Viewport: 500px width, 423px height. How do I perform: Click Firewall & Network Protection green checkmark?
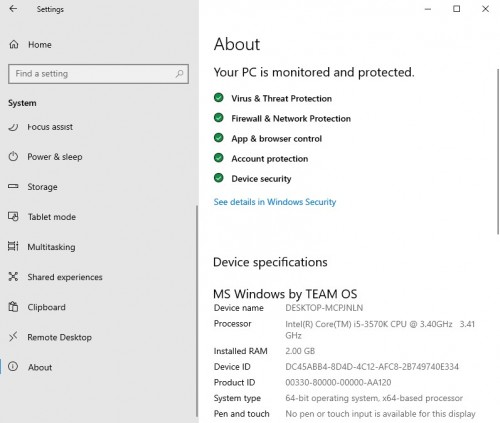tap(219, 118)
